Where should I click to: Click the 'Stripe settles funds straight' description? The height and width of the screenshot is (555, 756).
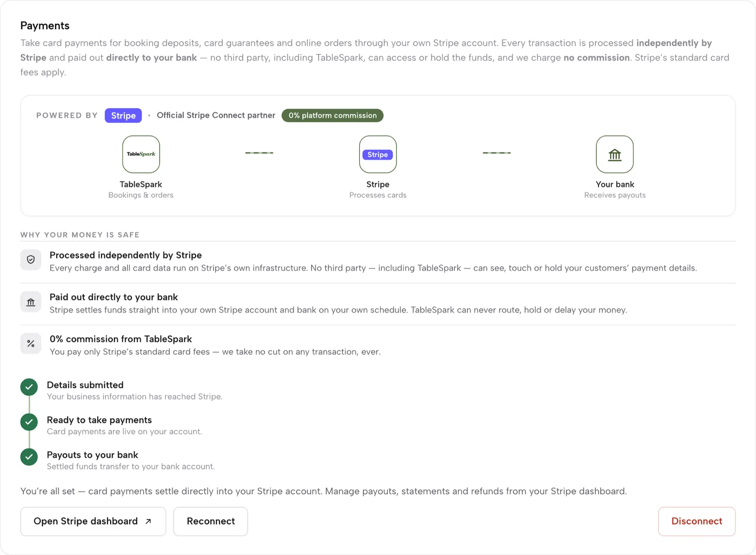(x=338, y=310)
